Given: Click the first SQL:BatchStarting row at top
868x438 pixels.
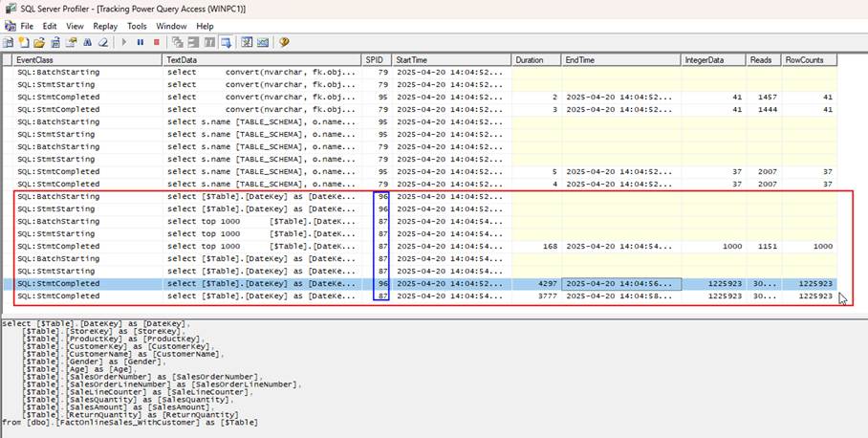Looking at the screenshot, I should click(x=420, y=72).
